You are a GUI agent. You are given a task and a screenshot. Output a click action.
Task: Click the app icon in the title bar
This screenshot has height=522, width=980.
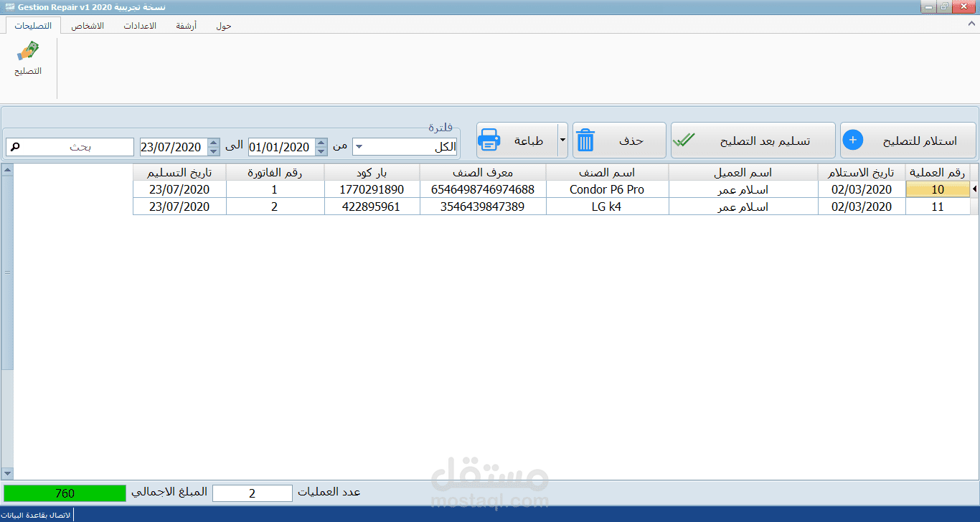tap(9, 6)
